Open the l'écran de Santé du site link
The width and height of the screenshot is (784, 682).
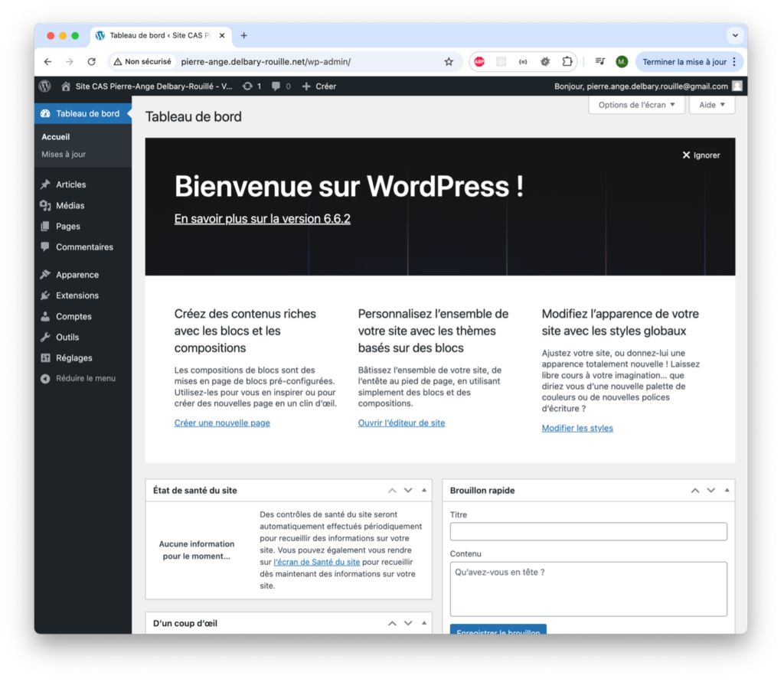pos(316,562)
